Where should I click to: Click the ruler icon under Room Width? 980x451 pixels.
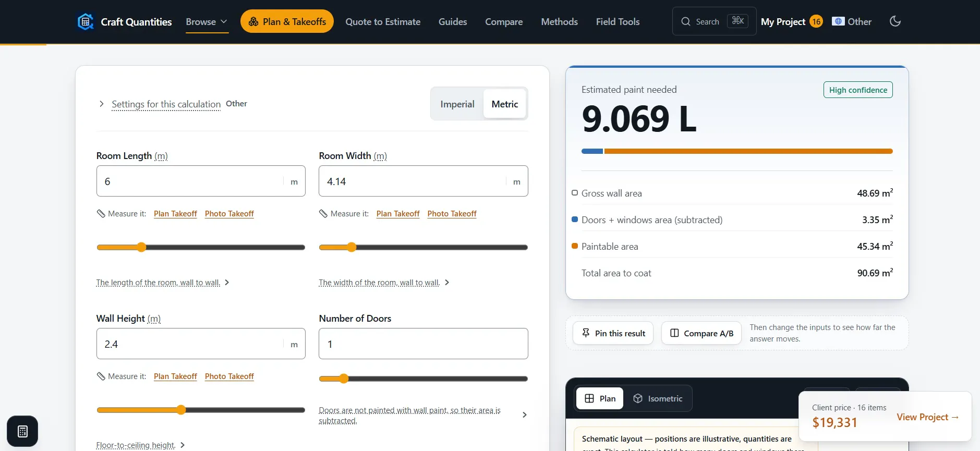tap(323, 214)
